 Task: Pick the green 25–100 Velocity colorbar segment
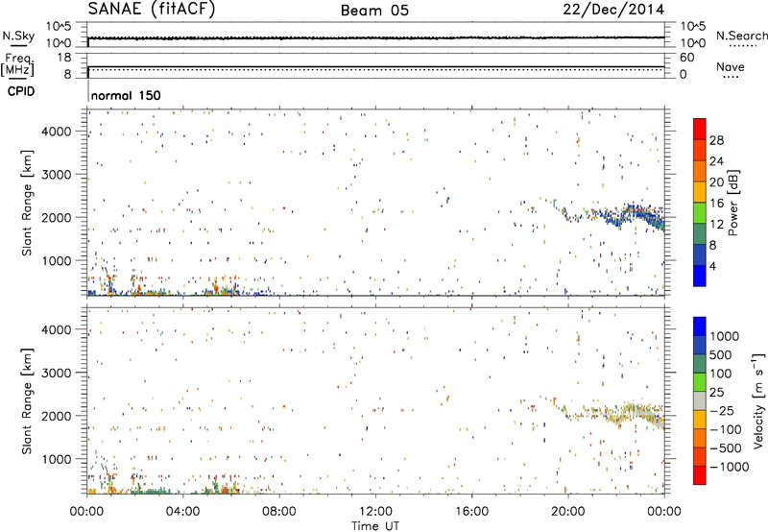point(700,382)
